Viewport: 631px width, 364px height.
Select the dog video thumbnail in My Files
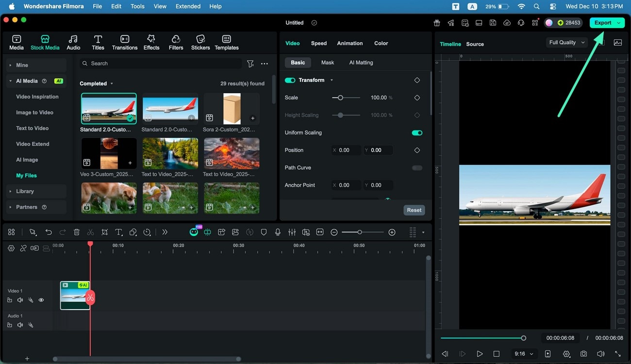[x=109, y=198]
